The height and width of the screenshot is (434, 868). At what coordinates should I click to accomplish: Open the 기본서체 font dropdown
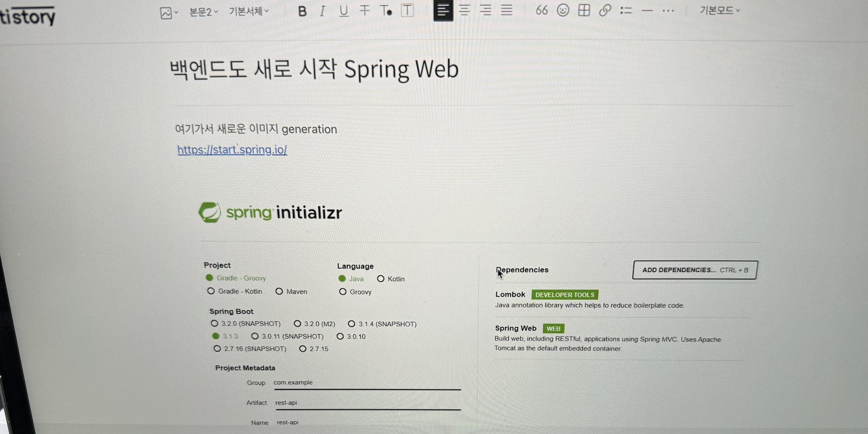coord(248,11)
